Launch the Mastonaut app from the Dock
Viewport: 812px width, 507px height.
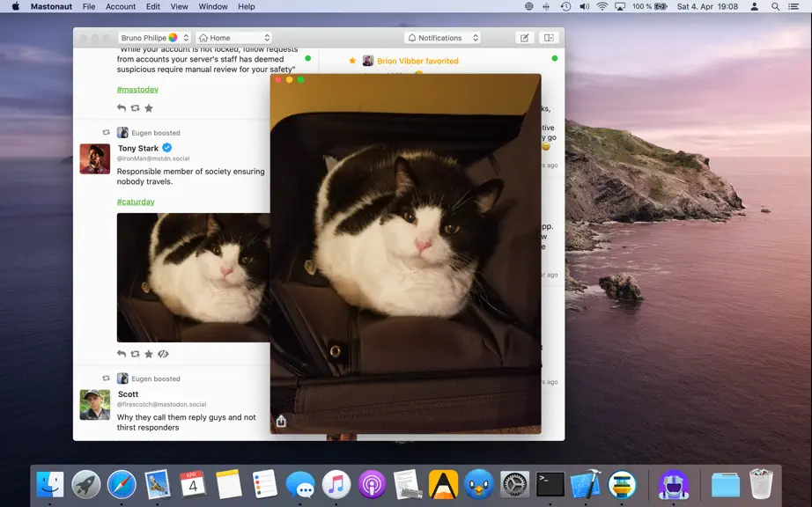(673, 485)
